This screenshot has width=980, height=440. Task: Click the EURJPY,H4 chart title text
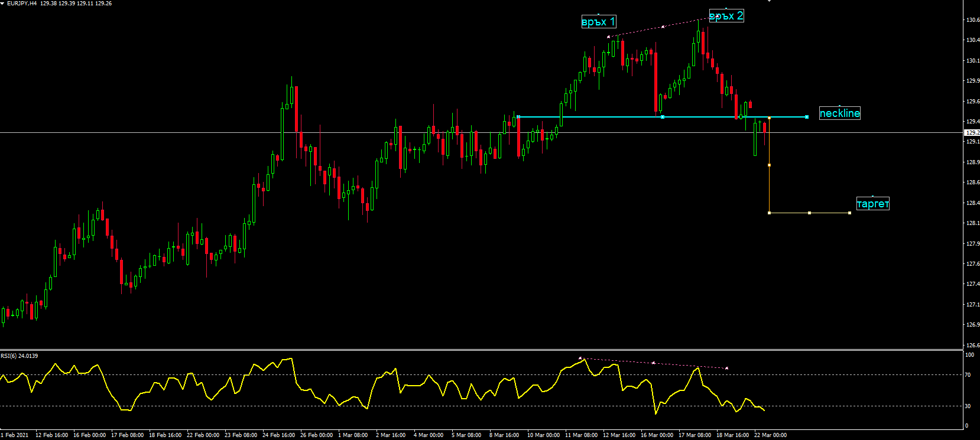pyautogui.click(x=22, y=4)
